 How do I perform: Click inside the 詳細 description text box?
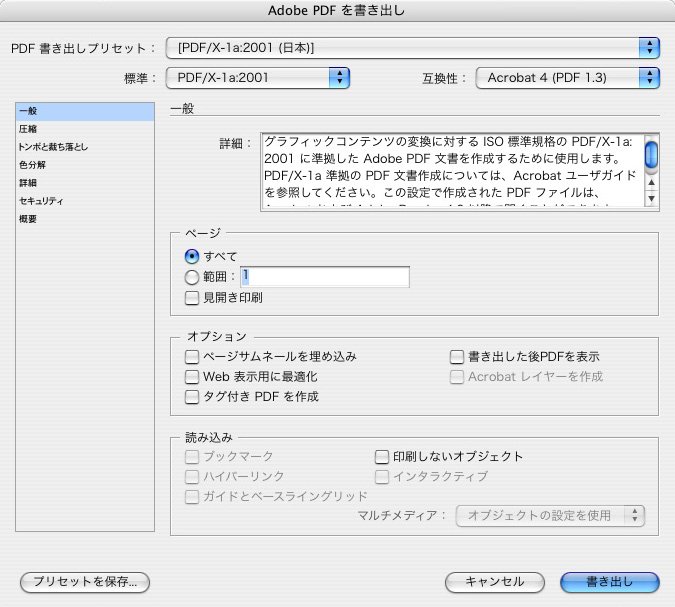coord(453,171)
